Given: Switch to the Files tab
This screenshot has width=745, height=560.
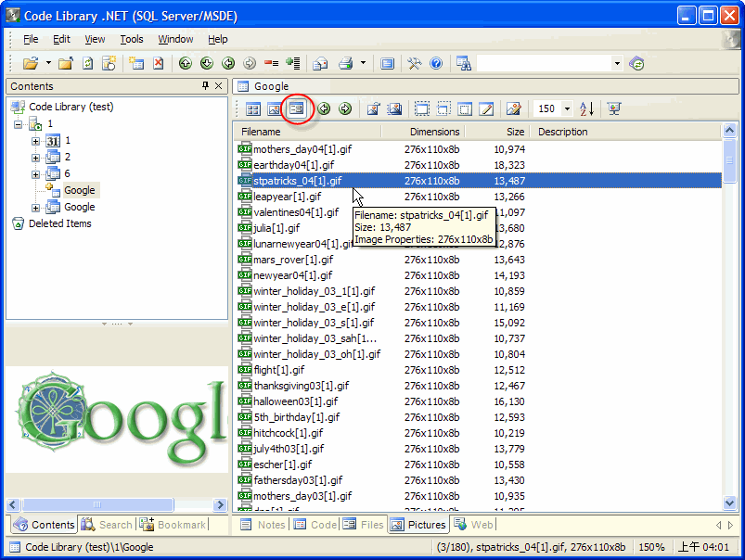Looking at the screenshot, I should [x=363, y=525].
